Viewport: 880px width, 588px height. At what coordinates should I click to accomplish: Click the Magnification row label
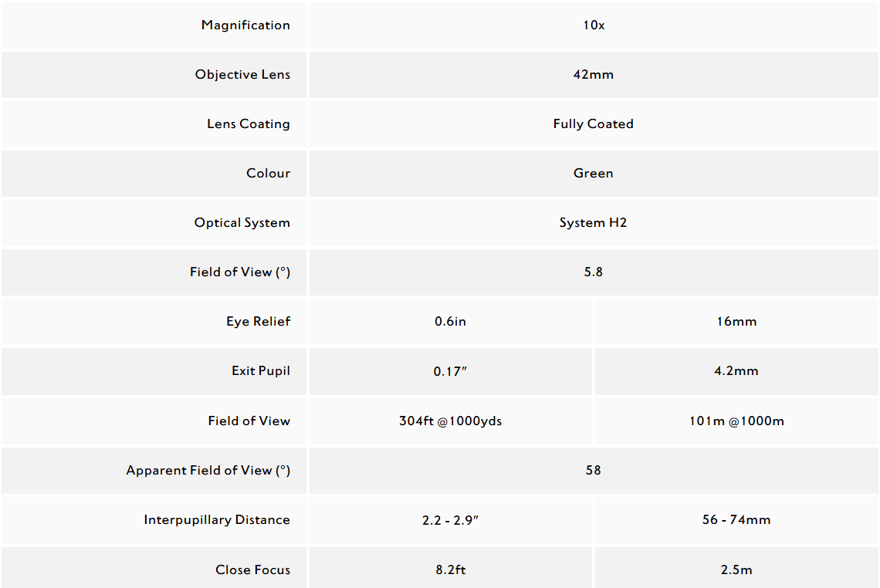coord(245,25)
